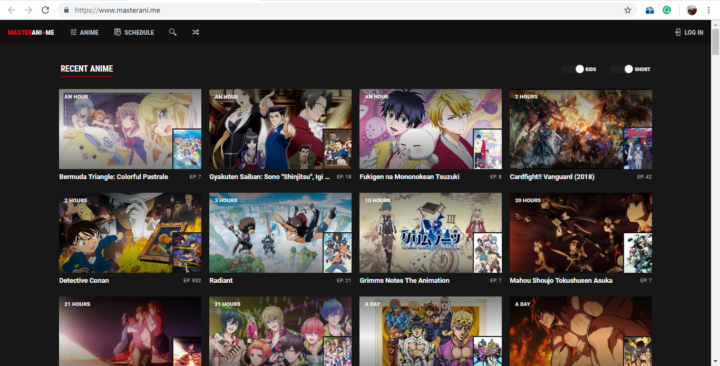
Task: Toggle the Kids switch
Action: point(574,69)
